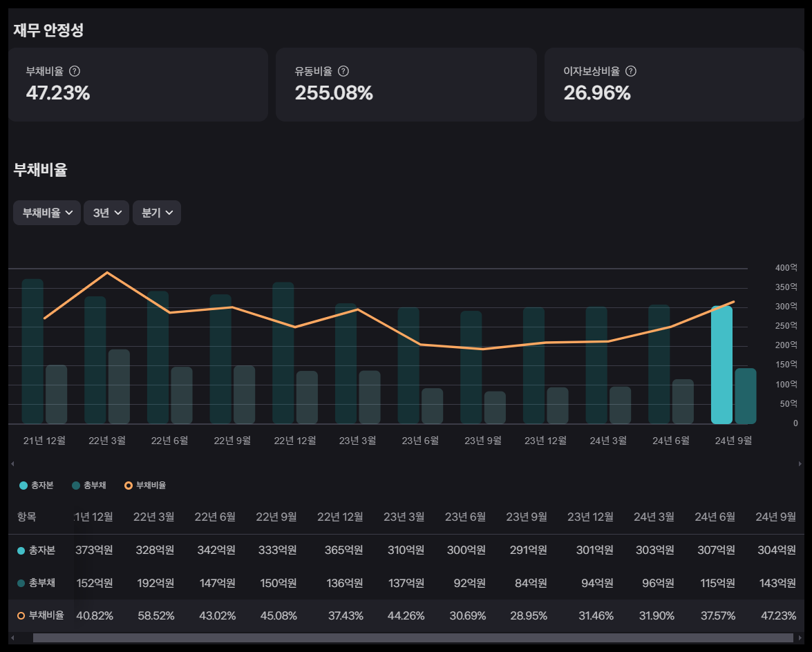
Task: Select the 23년 9월 총부채 bar
Action: tap(495, 407)
